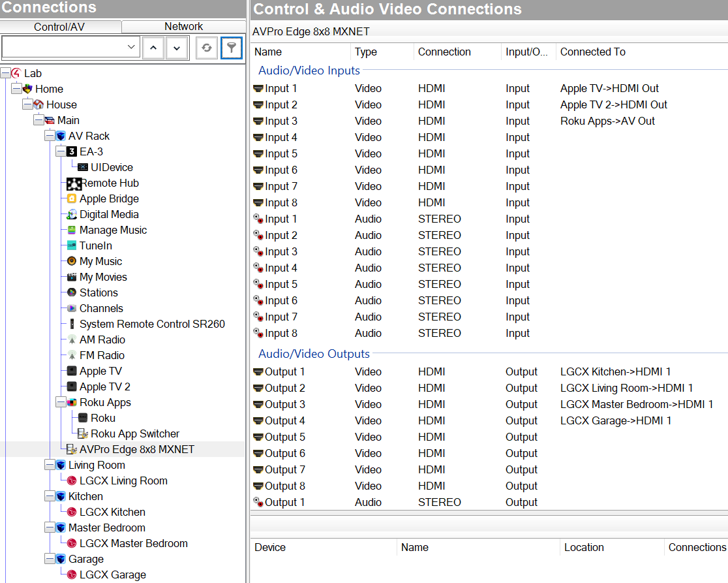Collapse the House tree node
Viewport: 728px width, 583px height.
tap(28, 104)
